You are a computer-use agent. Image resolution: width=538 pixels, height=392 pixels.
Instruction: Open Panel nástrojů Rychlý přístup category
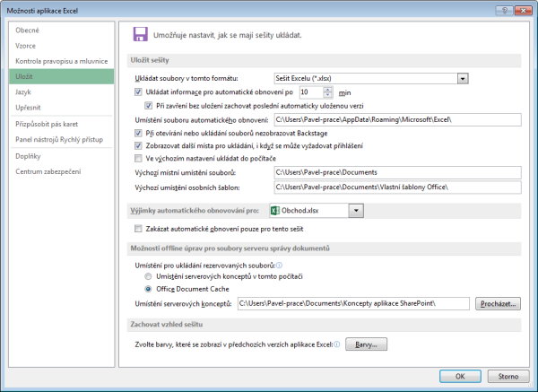point(62,139)
